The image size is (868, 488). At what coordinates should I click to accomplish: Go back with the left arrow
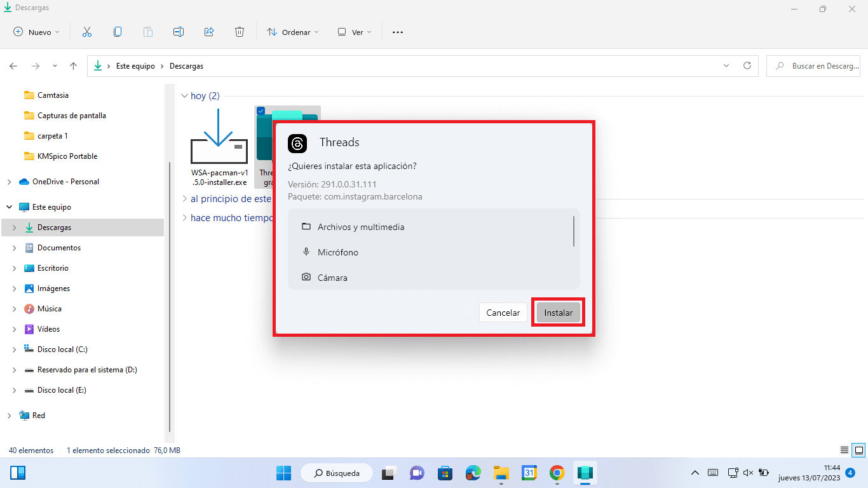13,66
